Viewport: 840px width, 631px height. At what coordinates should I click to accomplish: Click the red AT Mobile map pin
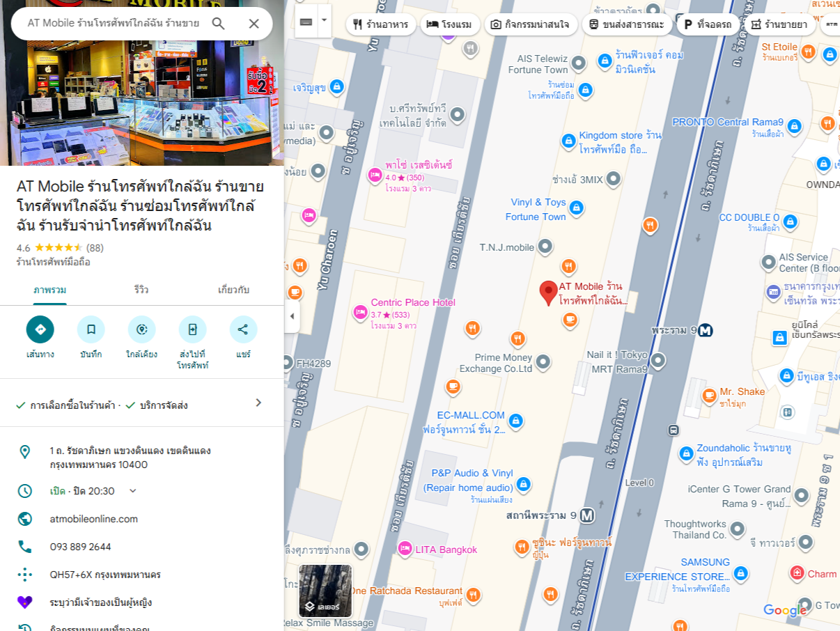(x=549, y=293)
